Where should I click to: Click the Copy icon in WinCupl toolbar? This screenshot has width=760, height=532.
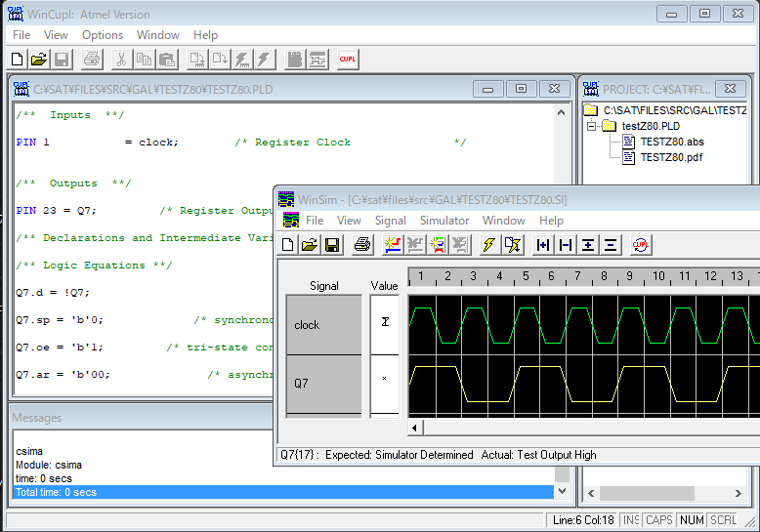tap(144, 60)
